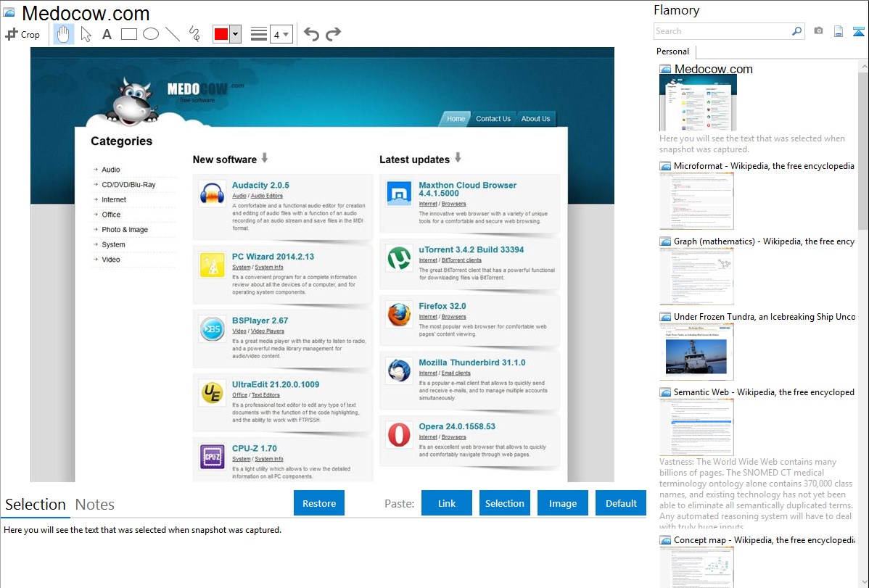Open the color picker dropdown arrow
869x588 pixels.
pyautogui.click(x=235, y=34)
